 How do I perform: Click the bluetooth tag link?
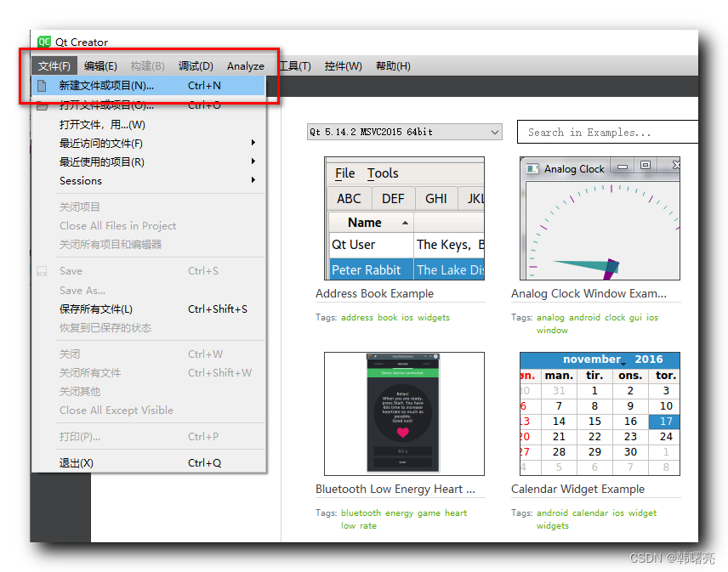click(361, 513)
